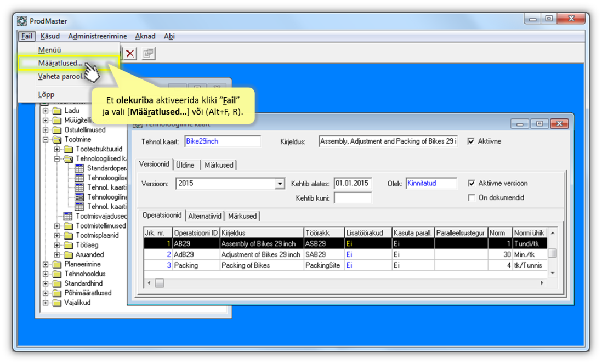Click the red X delete toolbar icon

click(130, 53)
